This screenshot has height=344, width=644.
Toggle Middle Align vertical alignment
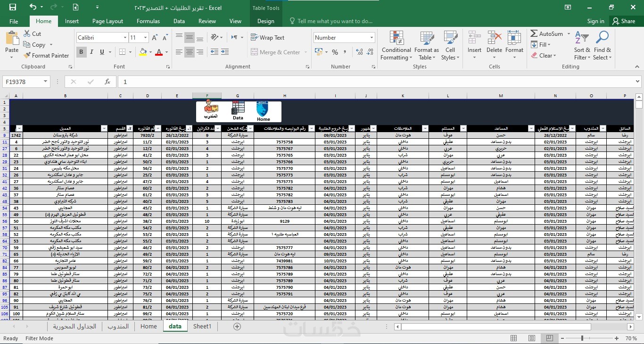[x=190, y=38]
